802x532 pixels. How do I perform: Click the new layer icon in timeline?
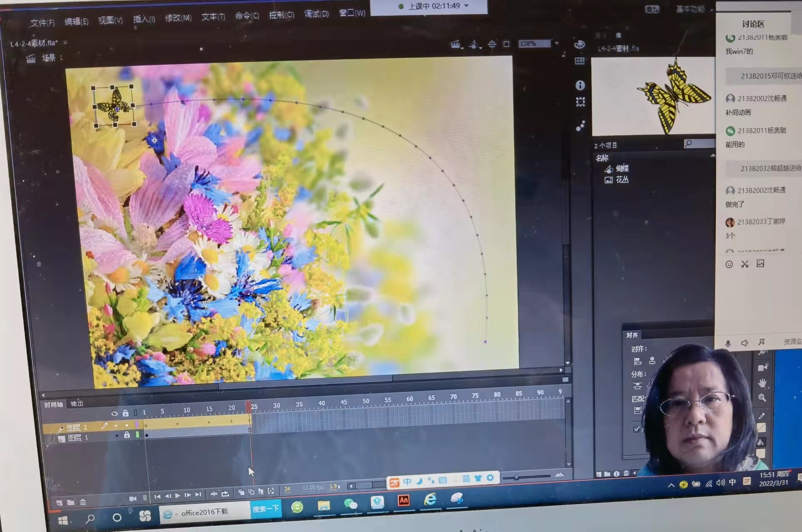59,502
